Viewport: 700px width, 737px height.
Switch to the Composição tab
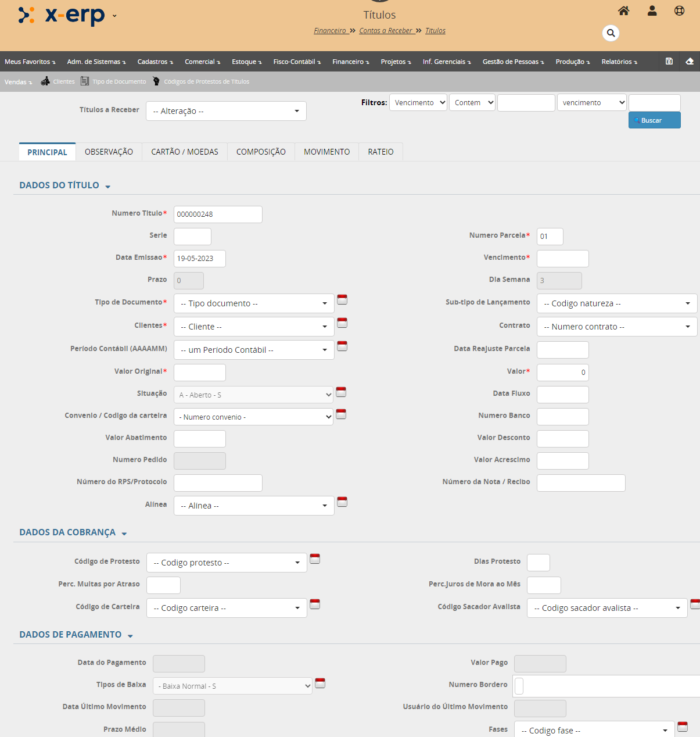tap(261, 152)
